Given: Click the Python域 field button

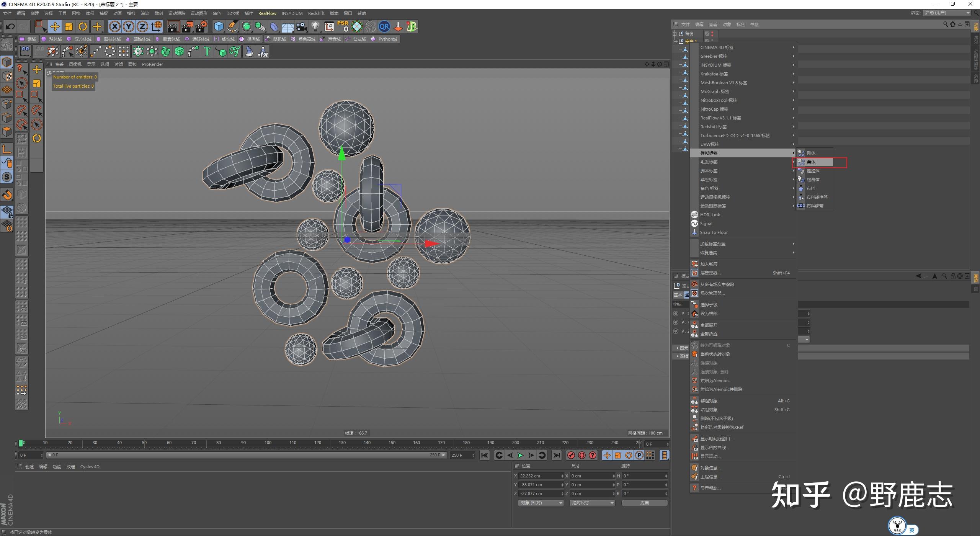Looking at the screenshot, I should pyautogui.click(x=384, y=39).
